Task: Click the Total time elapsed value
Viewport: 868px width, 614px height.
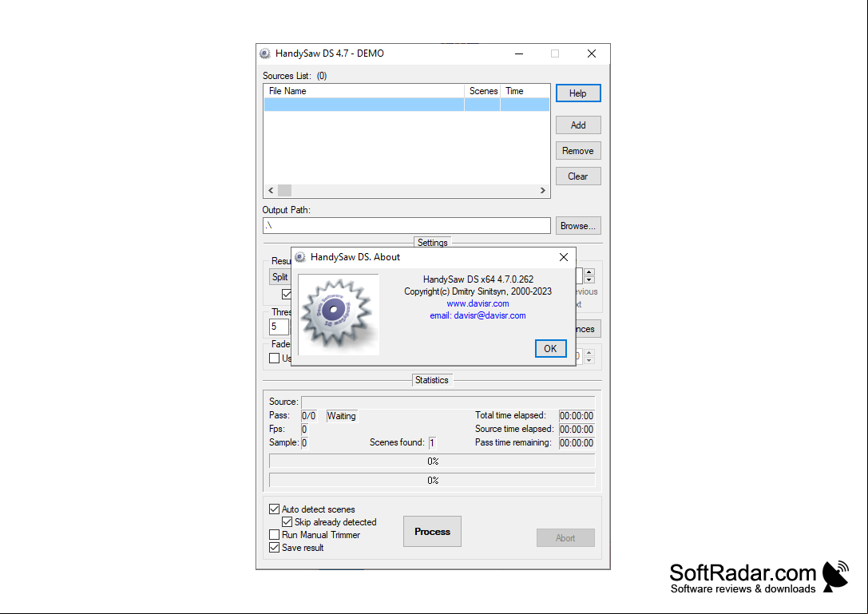Action: 577,416
